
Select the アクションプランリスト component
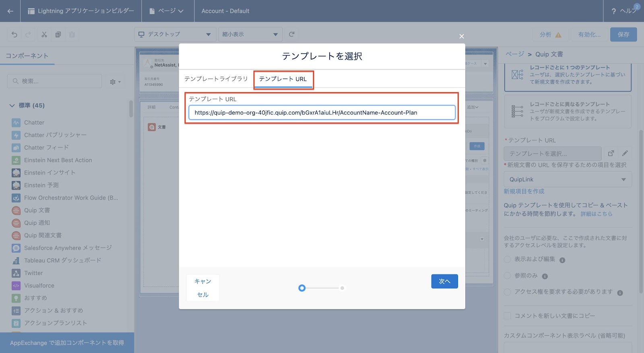point(50,323)
